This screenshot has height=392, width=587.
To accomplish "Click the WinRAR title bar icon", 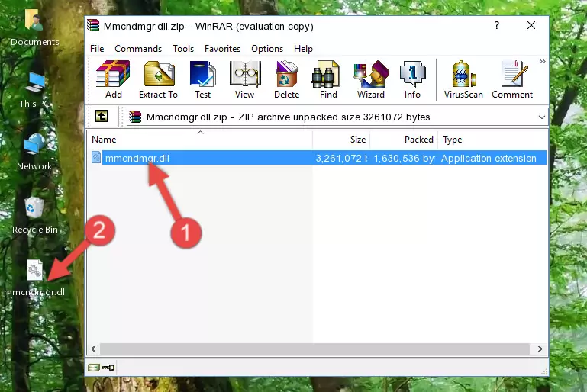I will tap(93, 26).
